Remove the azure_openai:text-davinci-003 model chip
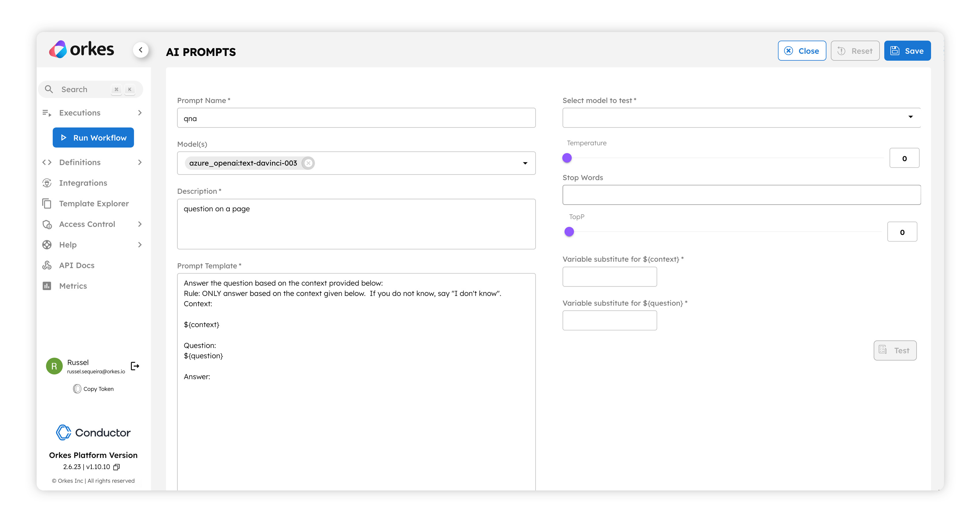980x519 pixels. (x=308, y=163)
